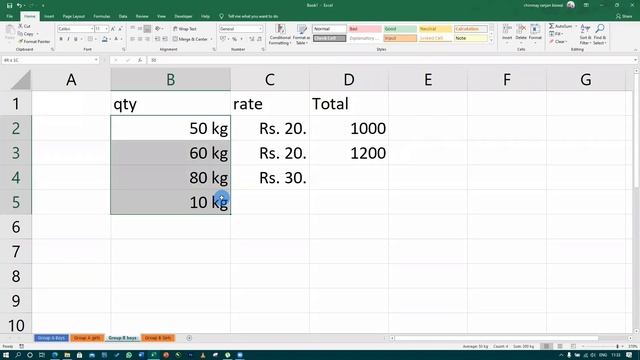The height and width of the screenshot is (360, 640).
Task: Save the workbook from Quick Access Toolbar
Action: pos(9,5)
